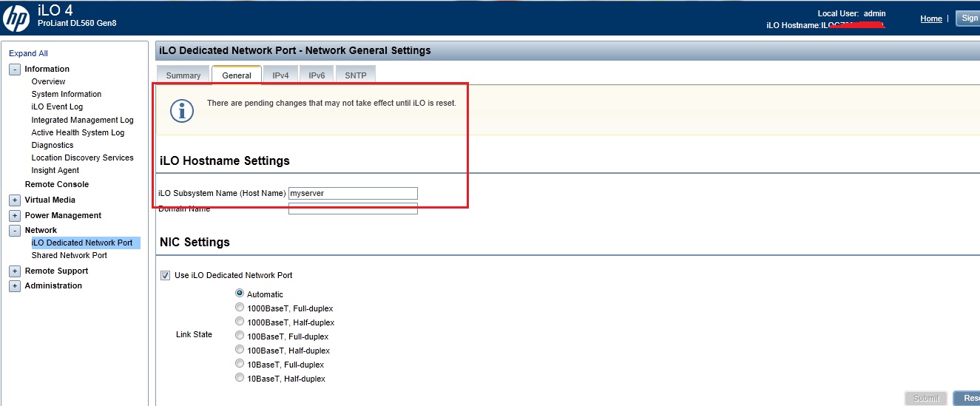Collapse the Information tree section
Screen dimensions: 980x406
pyautogui.click(x=15, y=70)
